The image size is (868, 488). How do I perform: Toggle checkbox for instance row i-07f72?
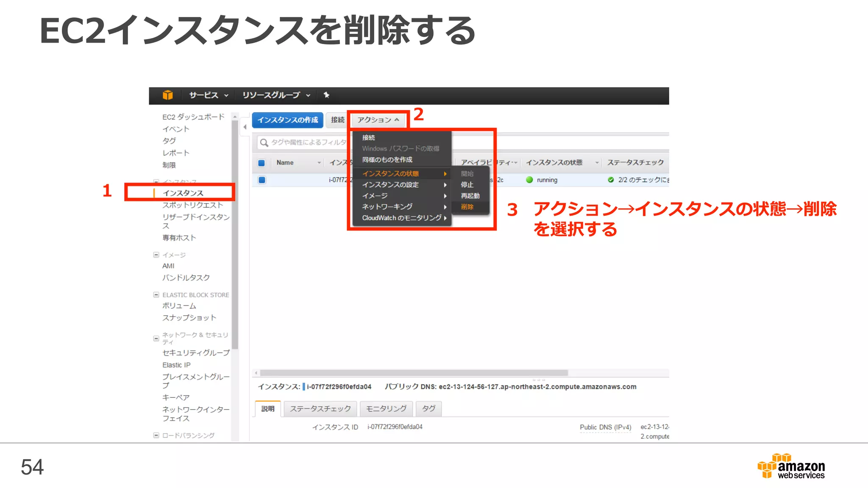click(x=262, y=180)
